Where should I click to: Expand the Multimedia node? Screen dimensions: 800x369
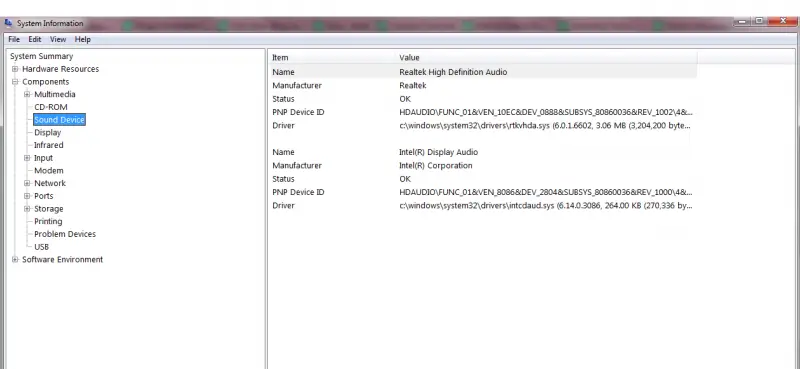[x=27, y=94]
